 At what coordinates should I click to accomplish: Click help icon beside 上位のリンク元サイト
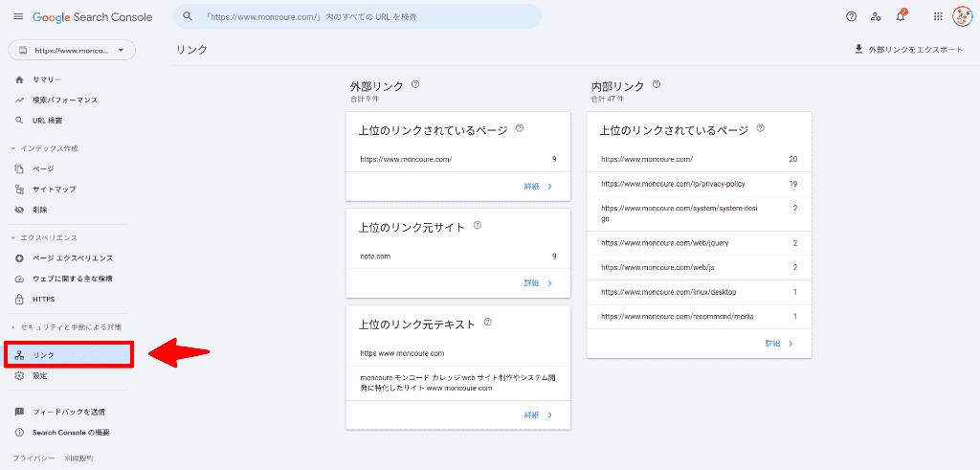(477, 226)
